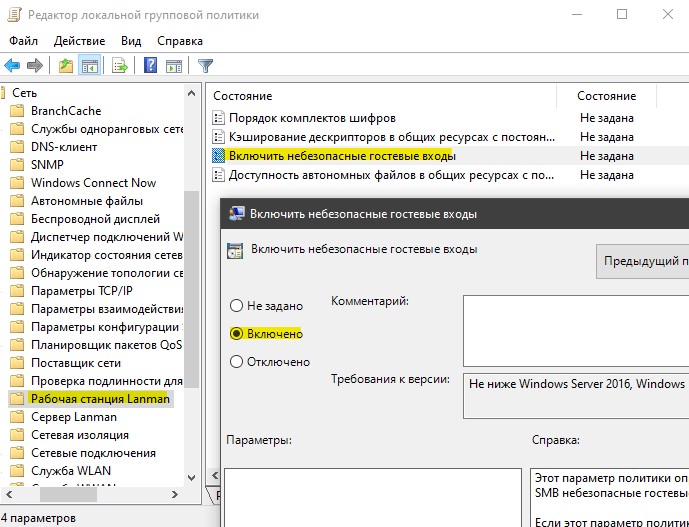
Task: Select Автономные файлы tree item
Action: 87,201
